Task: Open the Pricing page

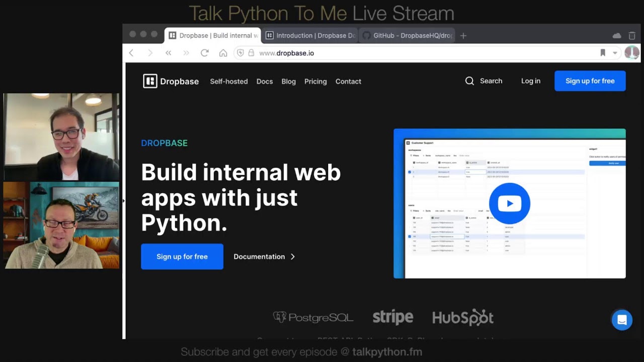Action: click(315, 81)
